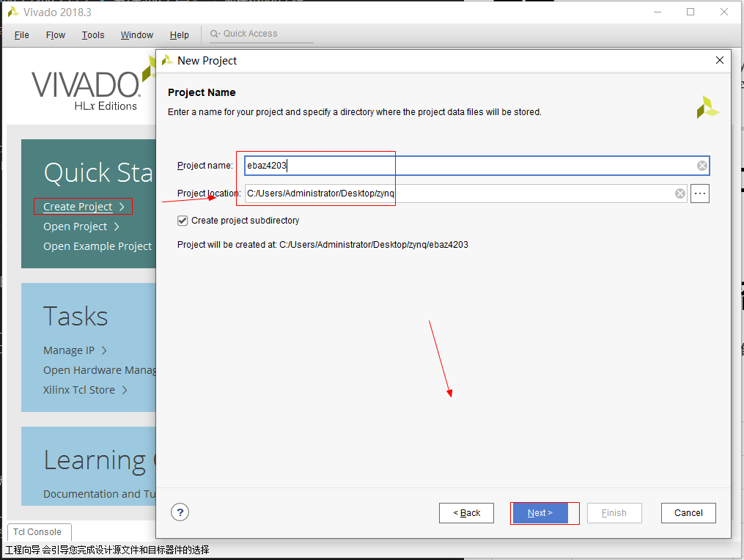The height and width of the screenshot is (560, 744).
Task: Click the Open Project link
Action: tap(75, 226)
